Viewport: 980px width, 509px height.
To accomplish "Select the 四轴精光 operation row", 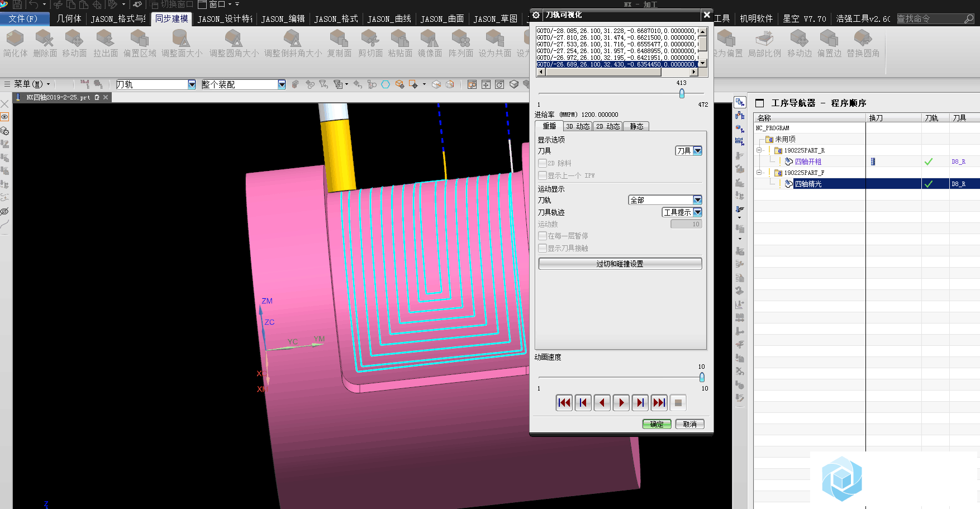I will coord(867,184).
